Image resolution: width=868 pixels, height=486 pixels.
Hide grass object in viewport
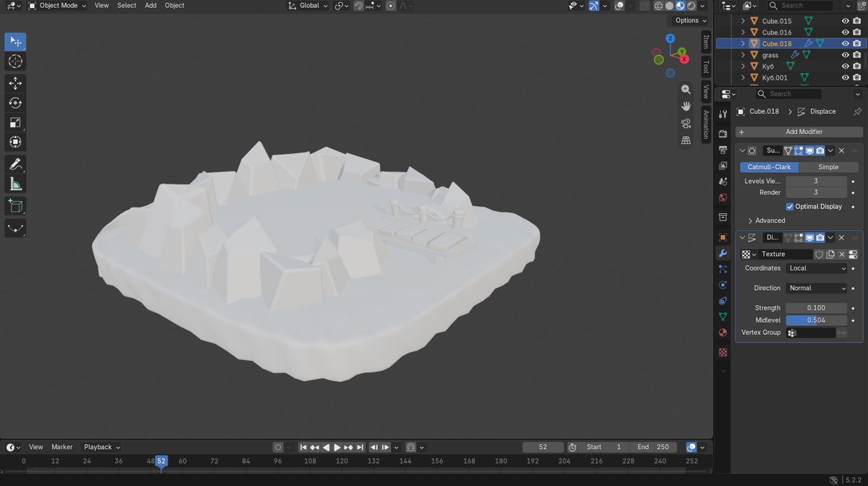846,55
